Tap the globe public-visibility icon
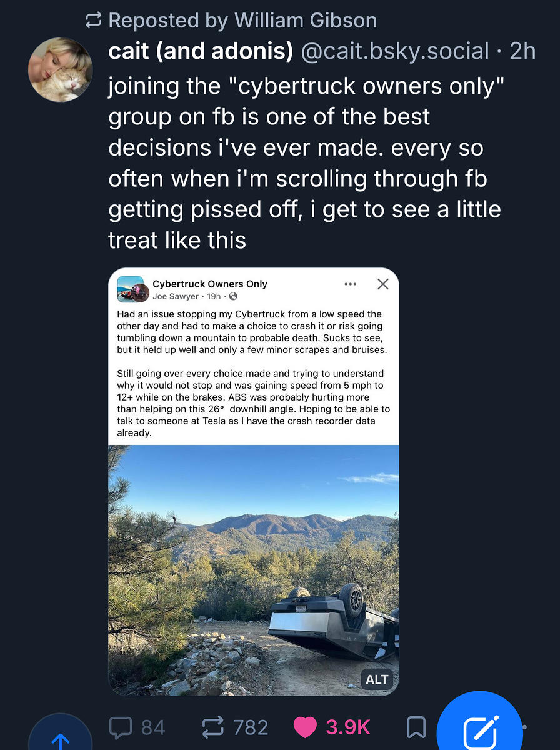This screenshot has height=750, width=560. [x=233, y=297]
